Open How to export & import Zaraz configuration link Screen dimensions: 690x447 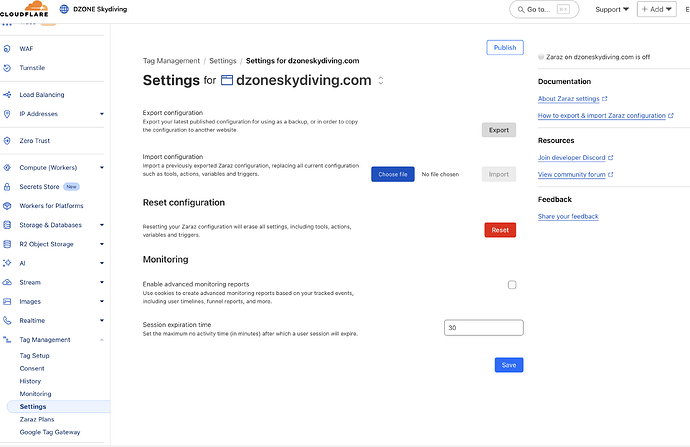click(602, 116)
